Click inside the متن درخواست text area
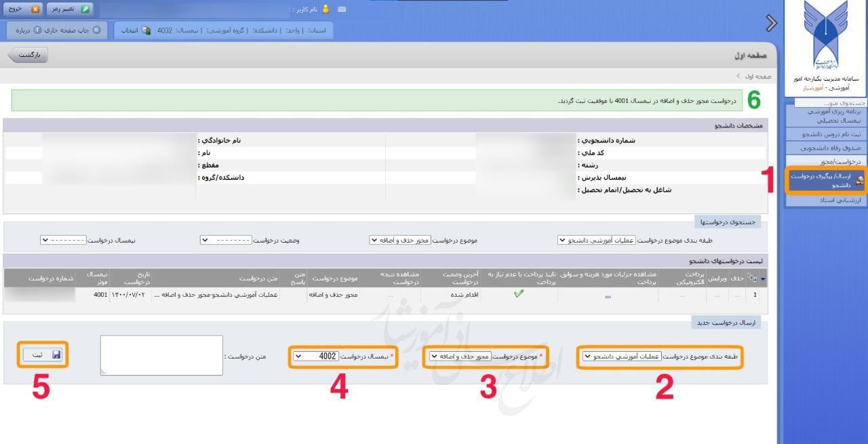868x444 pixels. click(161, 355)
